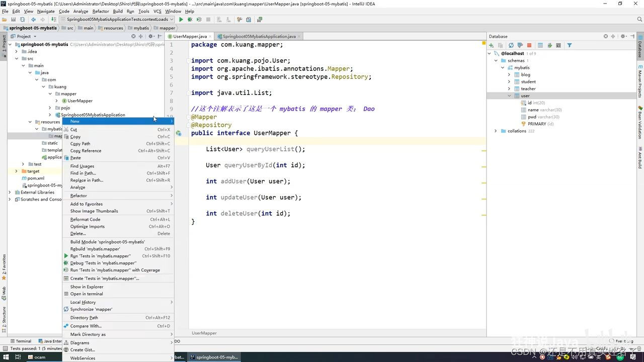Open the Maven Projects side tab
The image size is (644, 362).
point(640,80)
